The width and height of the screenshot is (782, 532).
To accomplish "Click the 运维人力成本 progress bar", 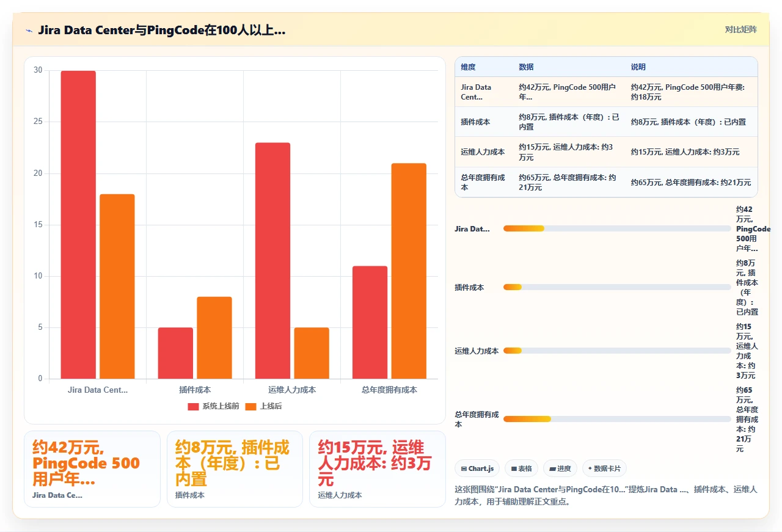I will [617, 351].
